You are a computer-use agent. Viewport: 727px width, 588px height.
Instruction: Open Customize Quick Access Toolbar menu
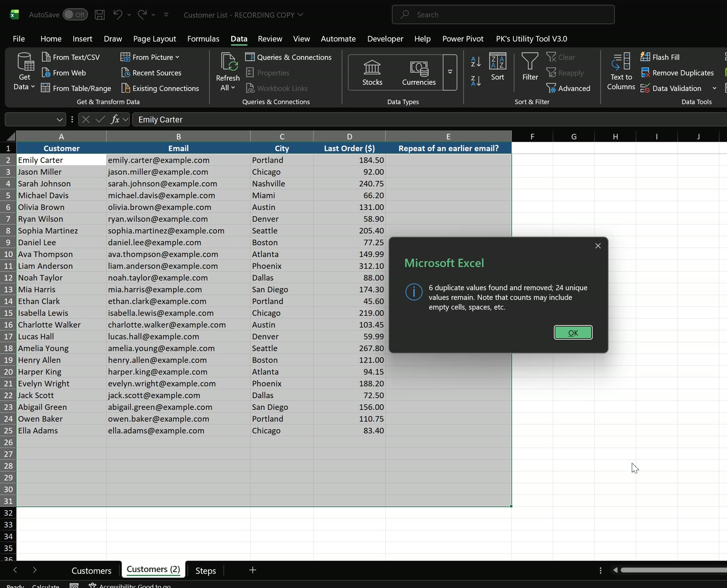(x=166, y=15)
